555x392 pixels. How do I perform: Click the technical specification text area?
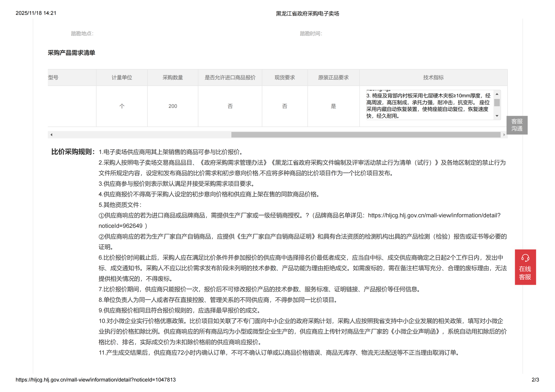pos(428,106)
